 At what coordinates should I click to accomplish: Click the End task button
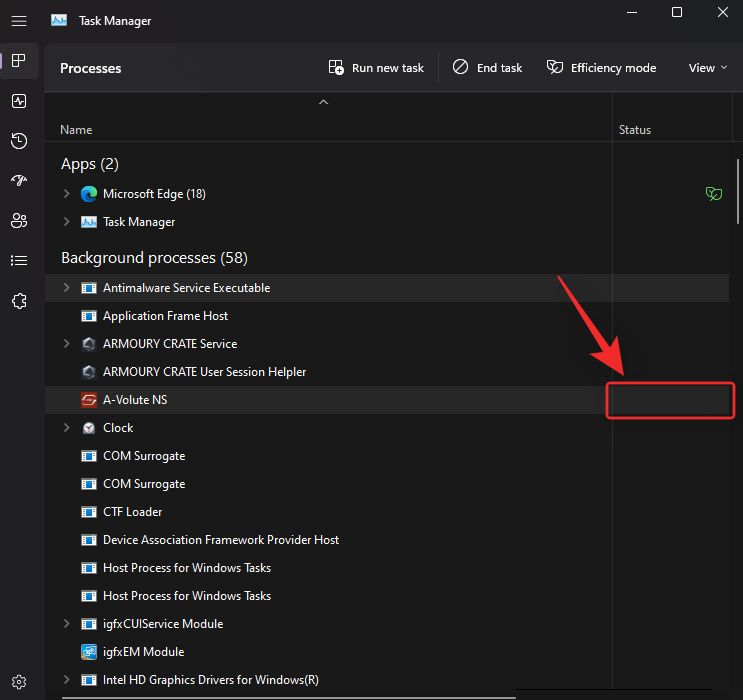[x=487, y=68]
